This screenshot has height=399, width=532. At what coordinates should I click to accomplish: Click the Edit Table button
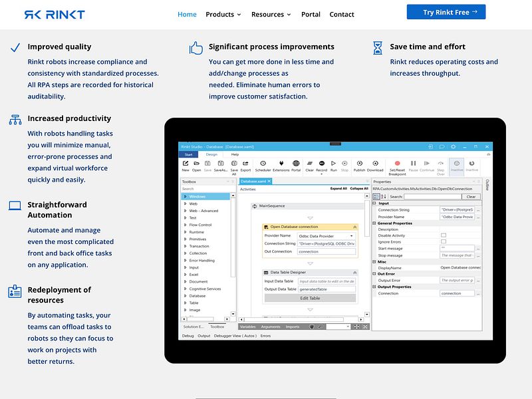[x=310, y=298]
